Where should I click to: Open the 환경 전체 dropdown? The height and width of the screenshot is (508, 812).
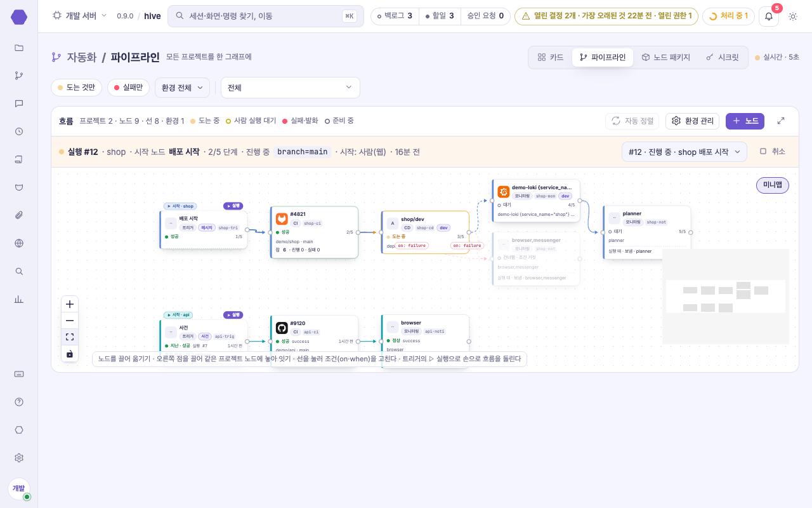coord(182,88)
